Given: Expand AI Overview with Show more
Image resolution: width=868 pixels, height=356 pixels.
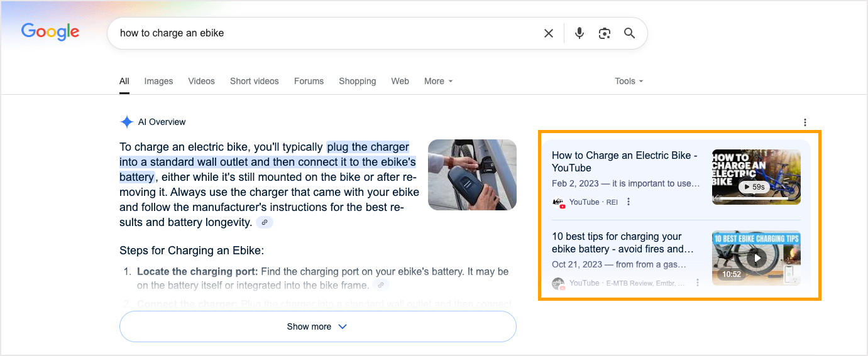Looking at the screenshot, I should (317, 326).
